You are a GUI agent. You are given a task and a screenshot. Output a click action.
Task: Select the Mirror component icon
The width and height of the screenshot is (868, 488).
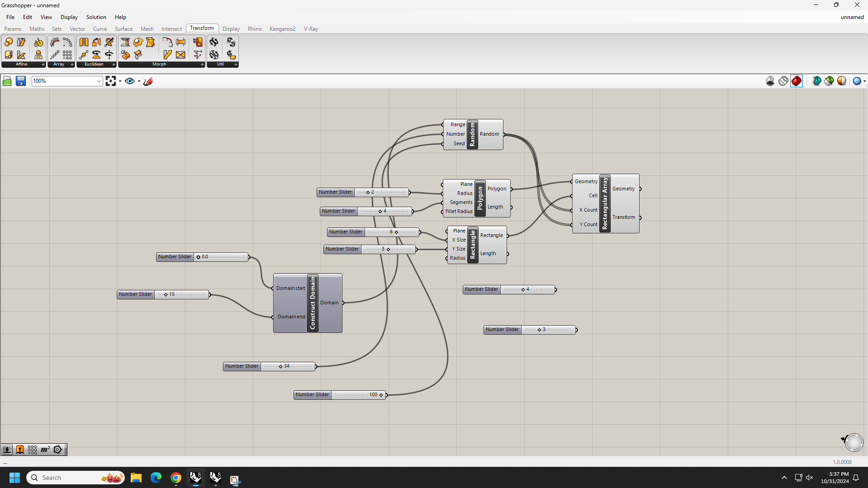84,42
